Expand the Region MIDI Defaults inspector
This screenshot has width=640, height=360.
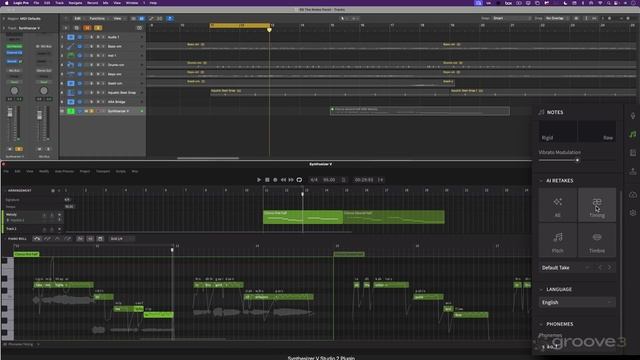tap(4, 19)
